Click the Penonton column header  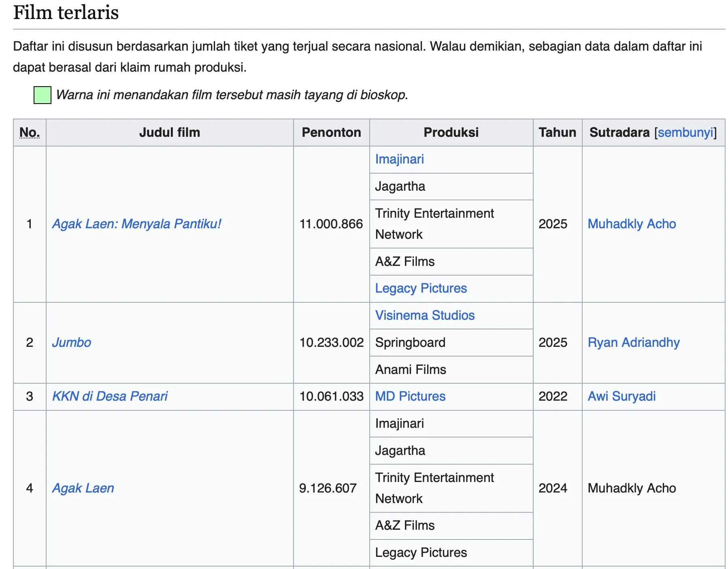[331, 132]
